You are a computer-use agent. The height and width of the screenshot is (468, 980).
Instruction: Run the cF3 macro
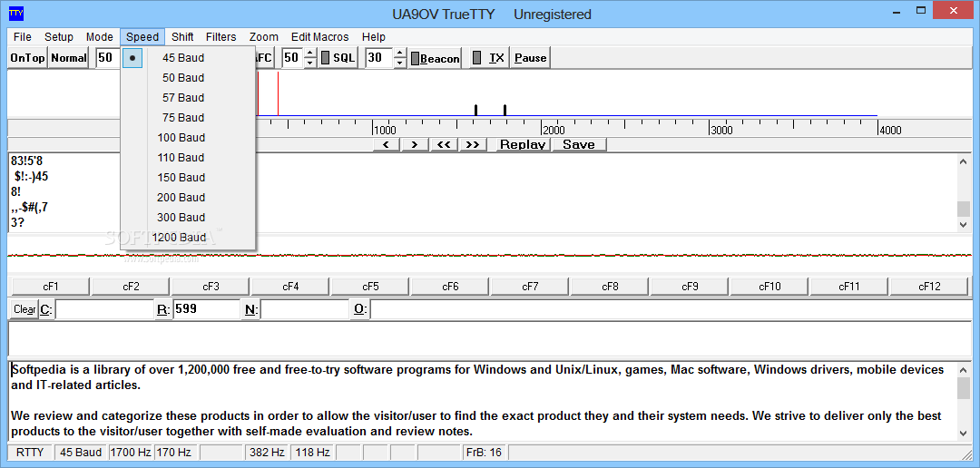[x=211, y=287]
